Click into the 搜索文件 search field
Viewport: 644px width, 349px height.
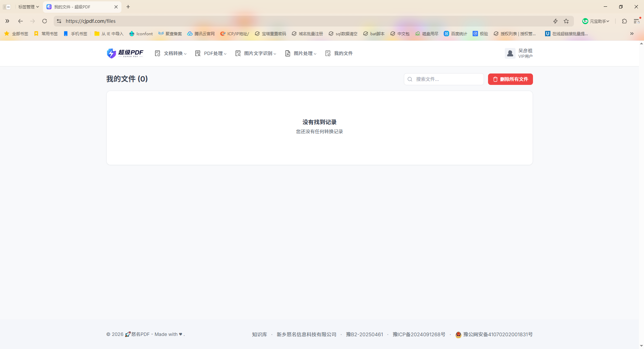coord(444,79)
